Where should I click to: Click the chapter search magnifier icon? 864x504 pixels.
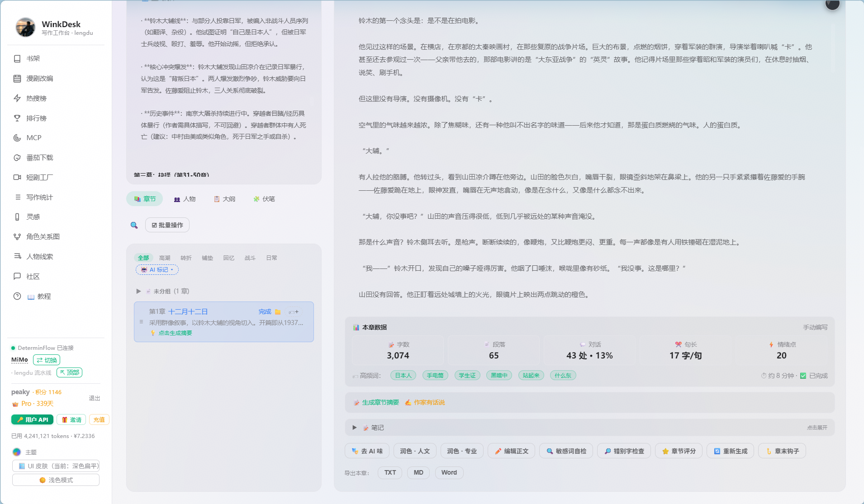tap(134, 225)
